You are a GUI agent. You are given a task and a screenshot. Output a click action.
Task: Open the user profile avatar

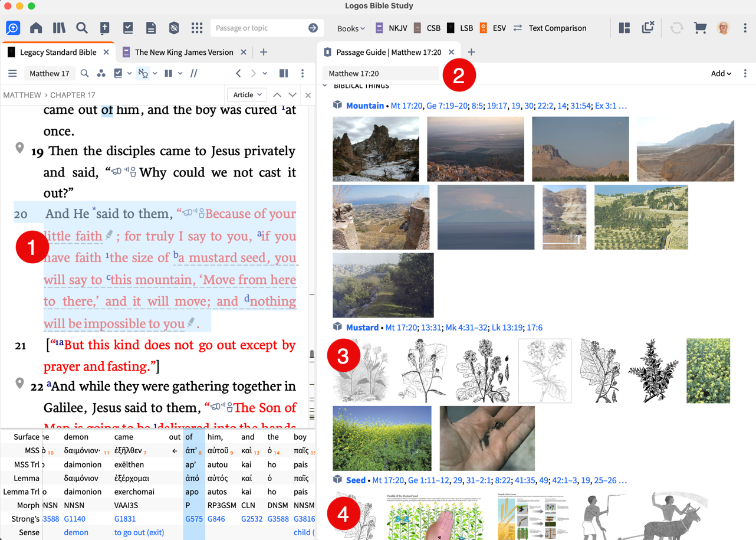pos(724,28)
